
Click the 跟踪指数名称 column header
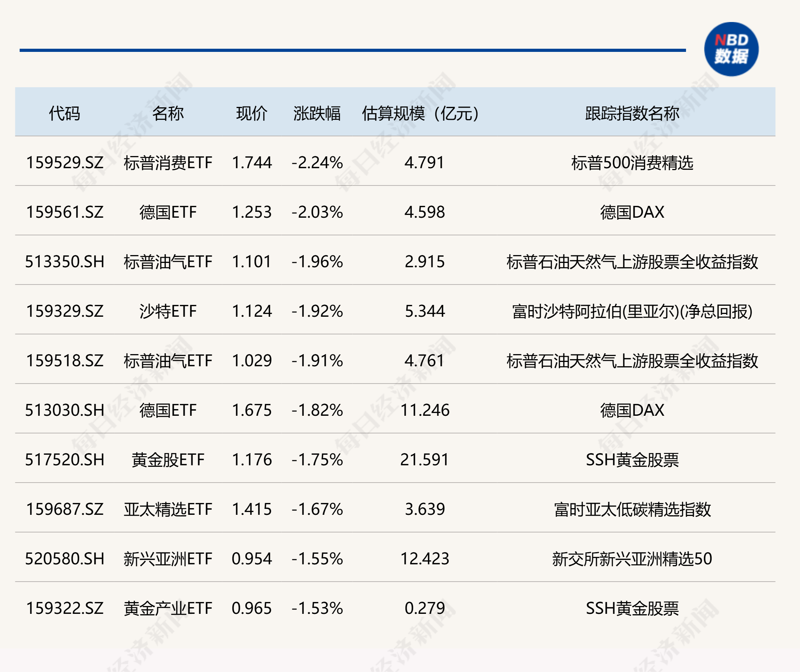632,114
